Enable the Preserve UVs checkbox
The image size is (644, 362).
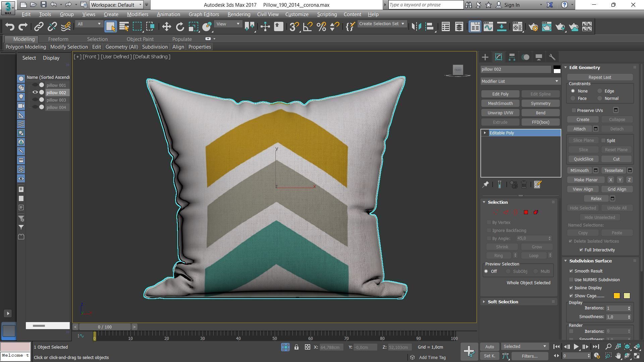[574, 110]
